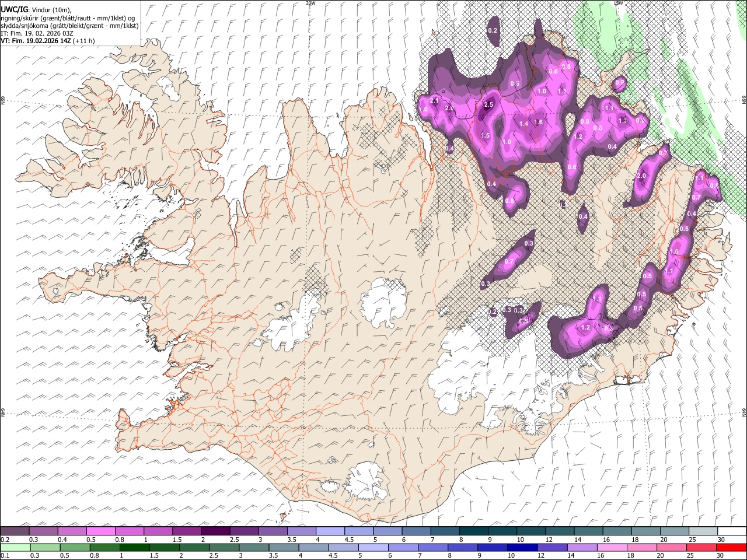Select the dark mauve 0.2 swatch in top legend

[x=15, y=531]
